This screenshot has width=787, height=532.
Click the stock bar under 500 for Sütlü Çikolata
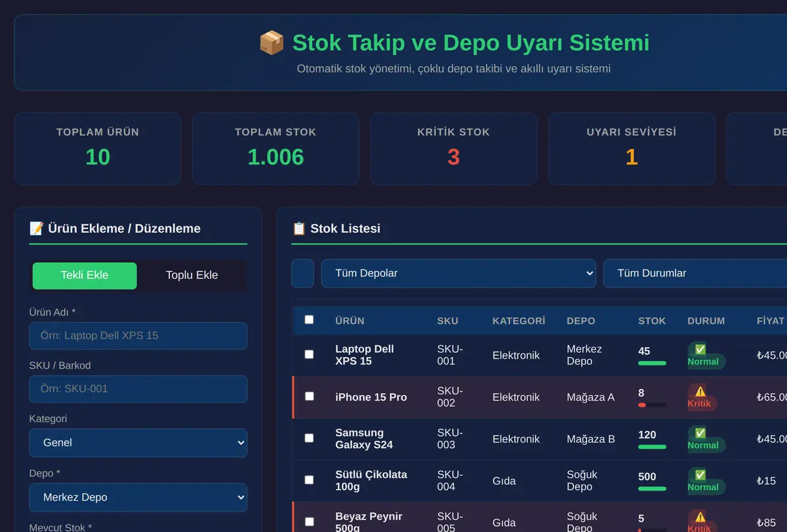coord(652,489)
